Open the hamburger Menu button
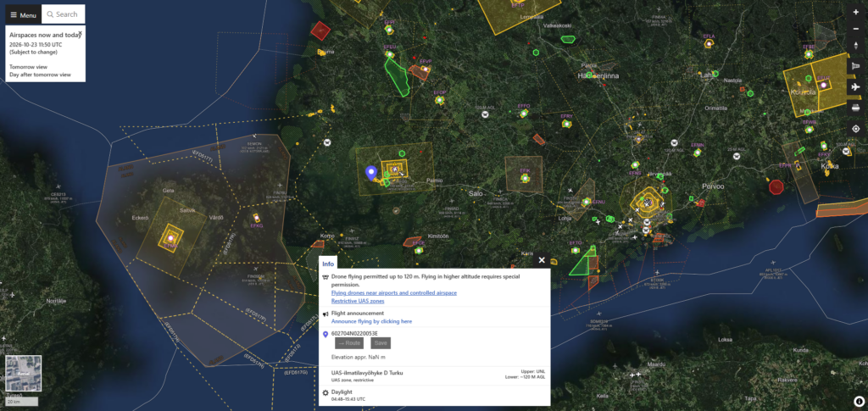This screenshot has height=411, width=868. 23,14
